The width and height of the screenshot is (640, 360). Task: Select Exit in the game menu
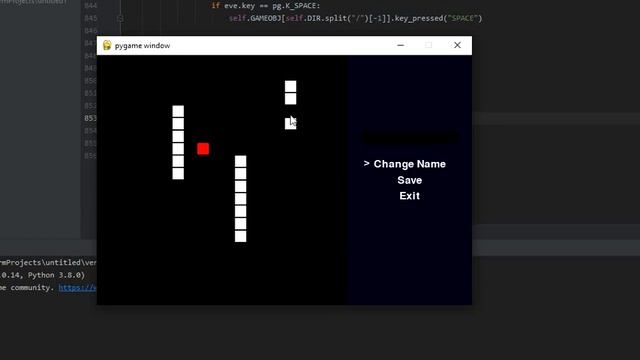pyautogui.click(x=409, y=196)
